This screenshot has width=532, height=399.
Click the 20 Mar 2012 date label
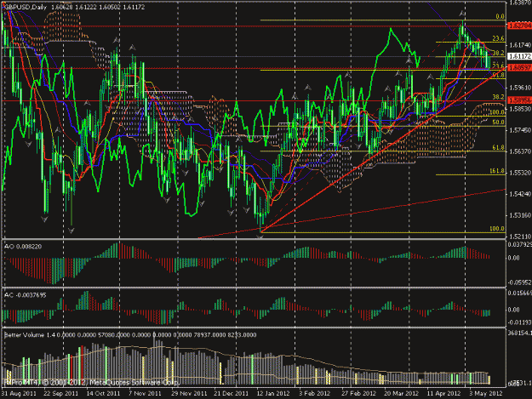click(402, 394)
